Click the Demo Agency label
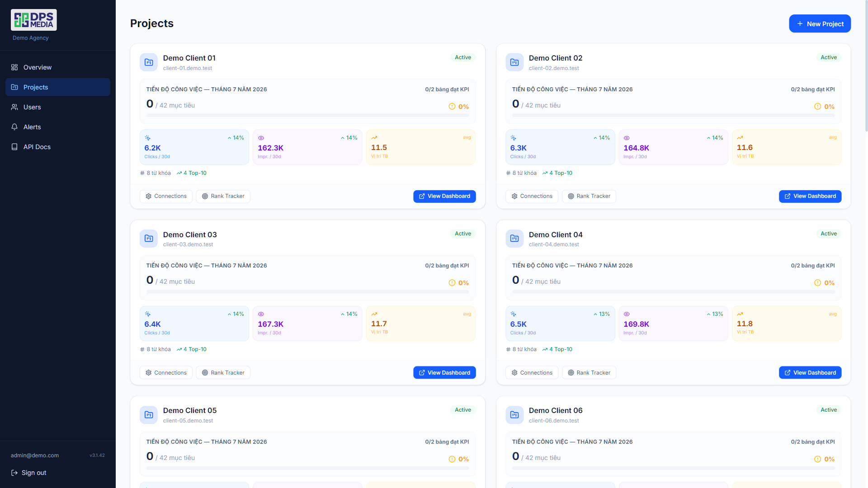 tap(31, 38)
